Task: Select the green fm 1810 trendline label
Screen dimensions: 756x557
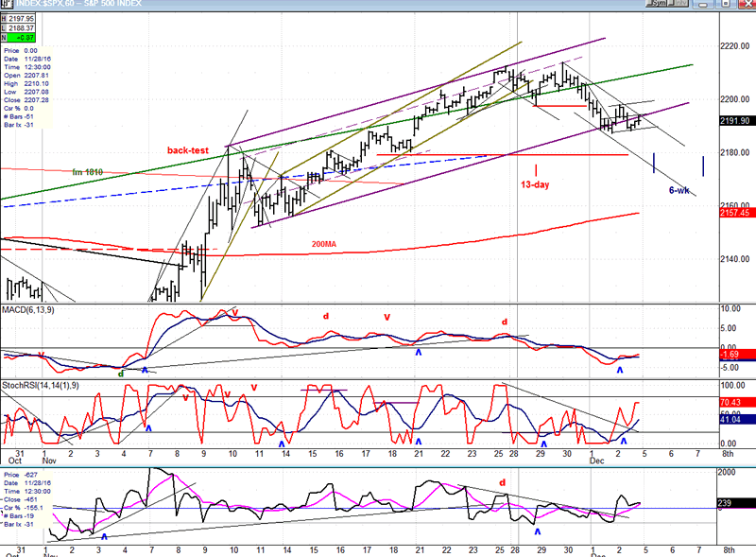Action: [x=88, y=171]
